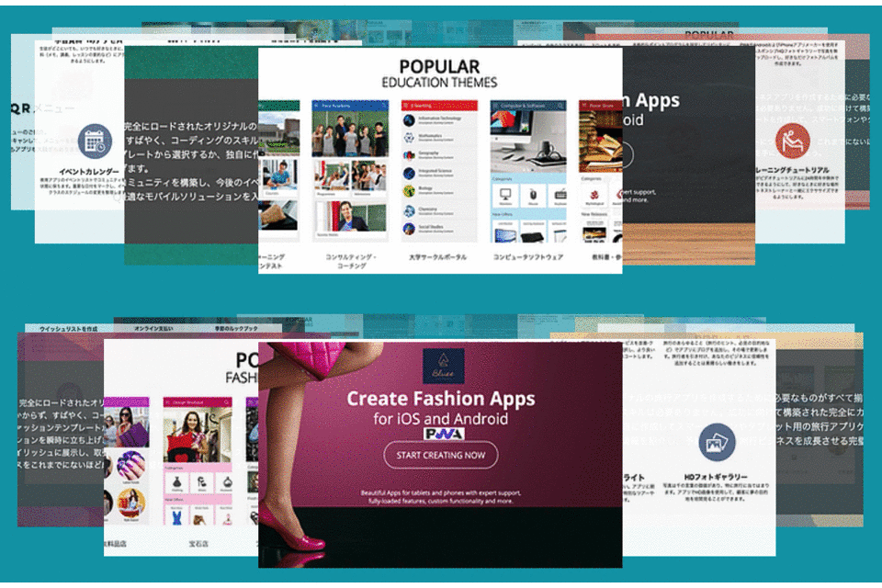Click the PWA logo badge

pos(444,433)
